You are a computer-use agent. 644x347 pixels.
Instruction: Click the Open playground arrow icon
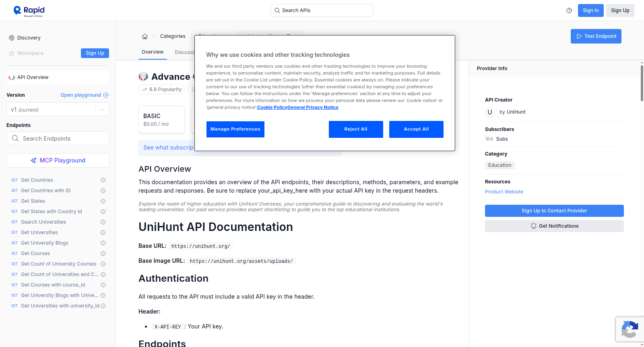(x=106, y=95)
